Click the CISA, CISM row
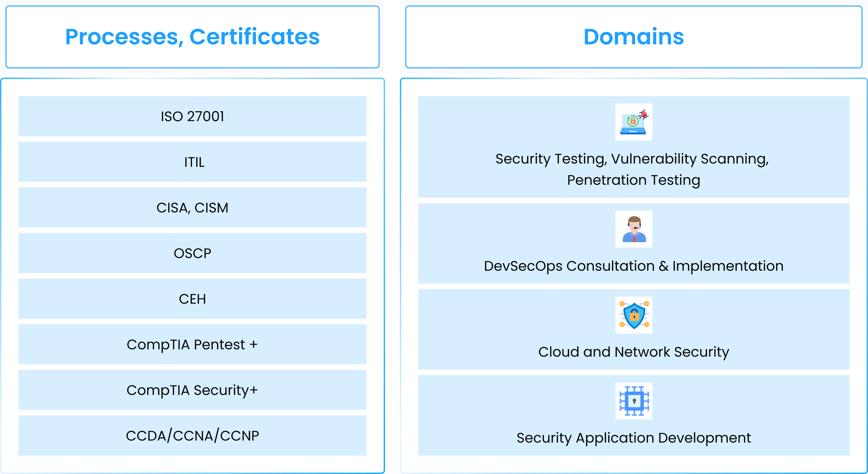The height and width of the screenshot is (474, 868). [x=192, y=207]
